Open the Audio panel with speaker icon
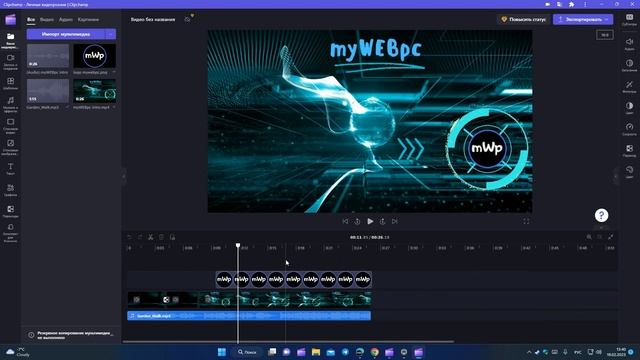 click(629, 44)
